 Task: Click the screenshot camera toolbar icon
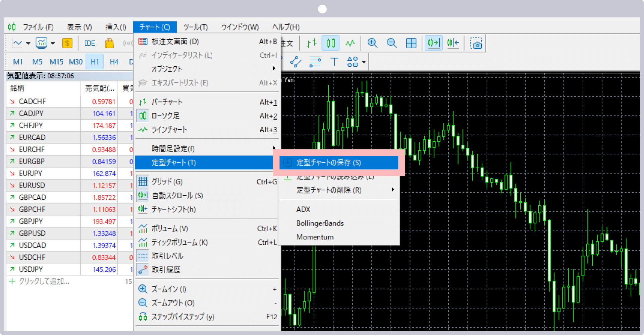[476, 44]
